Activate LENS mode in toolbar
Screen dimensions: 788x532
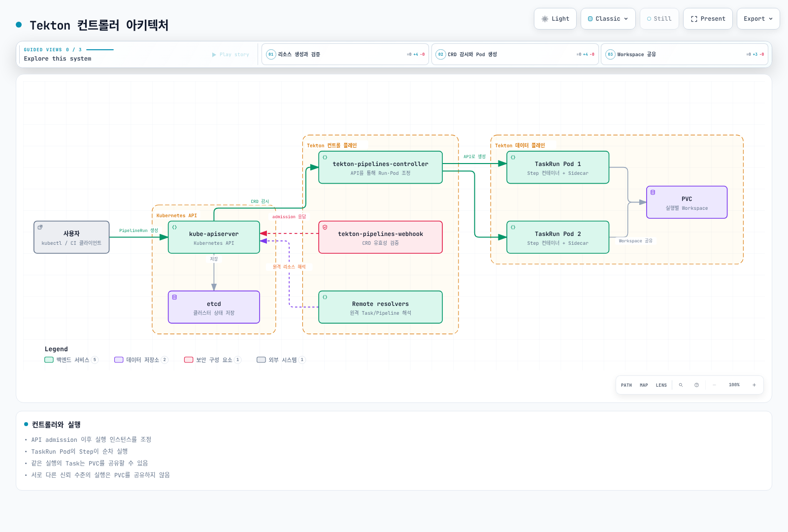(661, 385)
